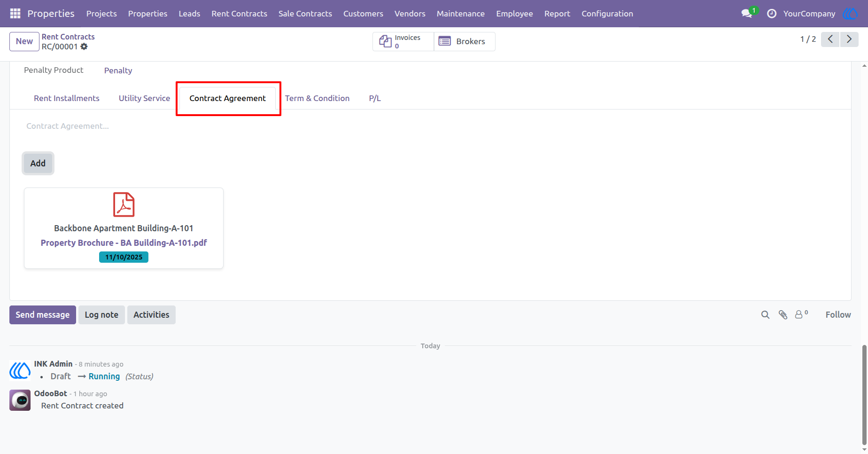Image resolution: width=868 pixels, height=454 pixels.
Task: Click the Add button
Action: click(x=38, y=163)
